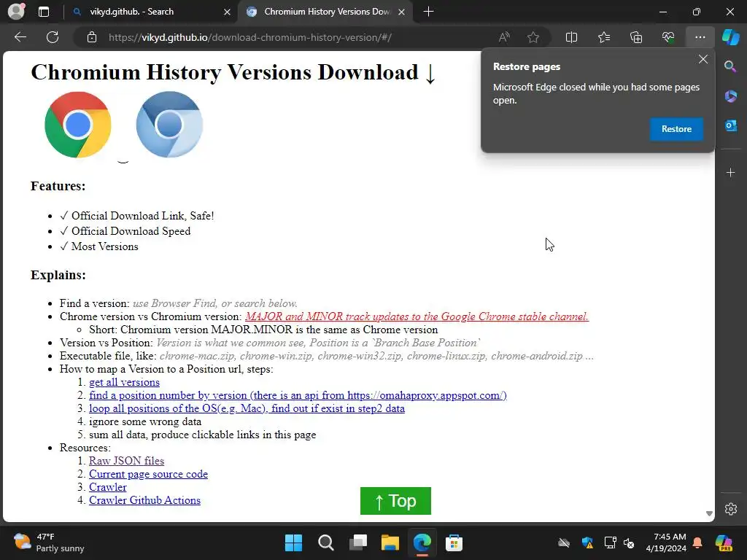Image resolution: width=747 pixels, height=560 pixels.
Task: Click the Chrome logo image
Action: click(x=77, y=125)
